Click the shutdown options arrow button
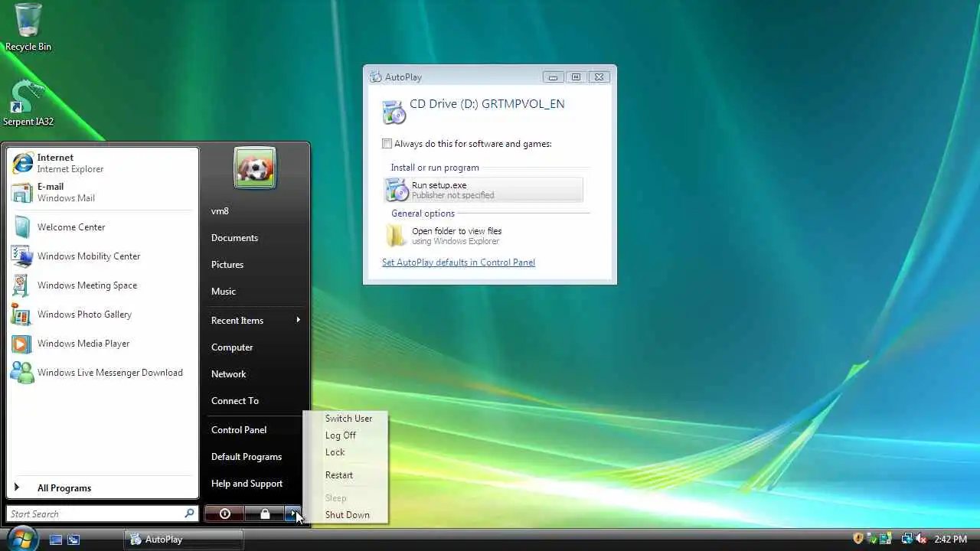The image size is (980, 551). (294, 514)
